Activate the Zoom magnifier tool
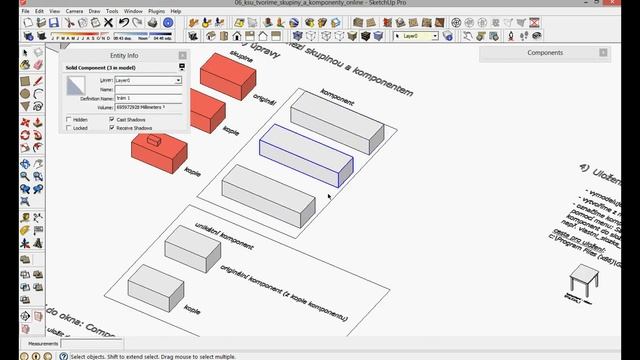The height and width of the screenshot is (360, 640). coord(25,176)
